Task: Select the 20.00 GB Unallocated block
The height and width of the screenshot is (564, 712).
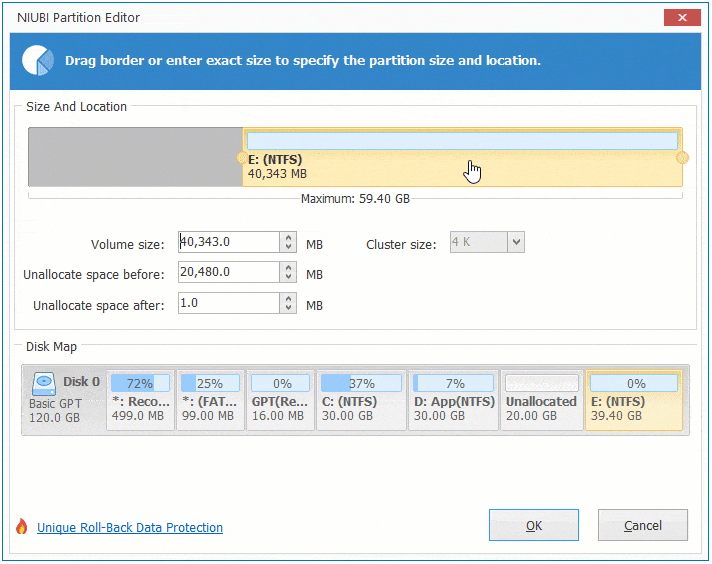Action: [x=541, y=400]
